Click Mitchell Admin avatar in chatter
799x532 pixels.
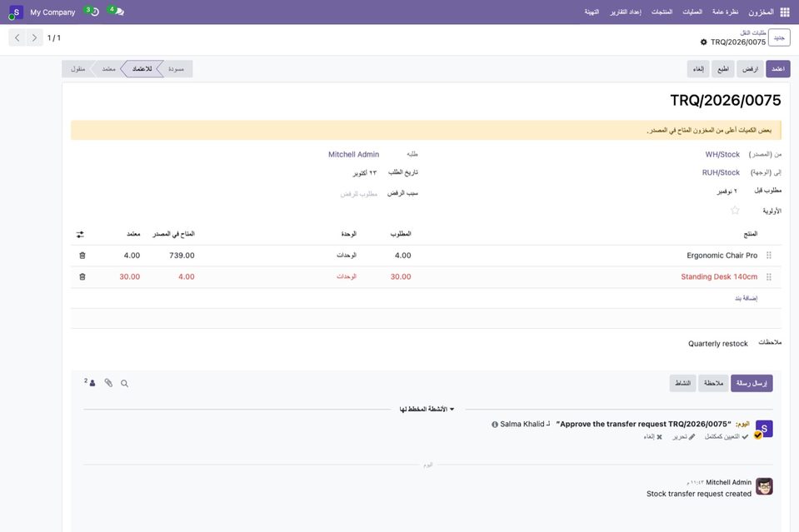coord(764,486)
